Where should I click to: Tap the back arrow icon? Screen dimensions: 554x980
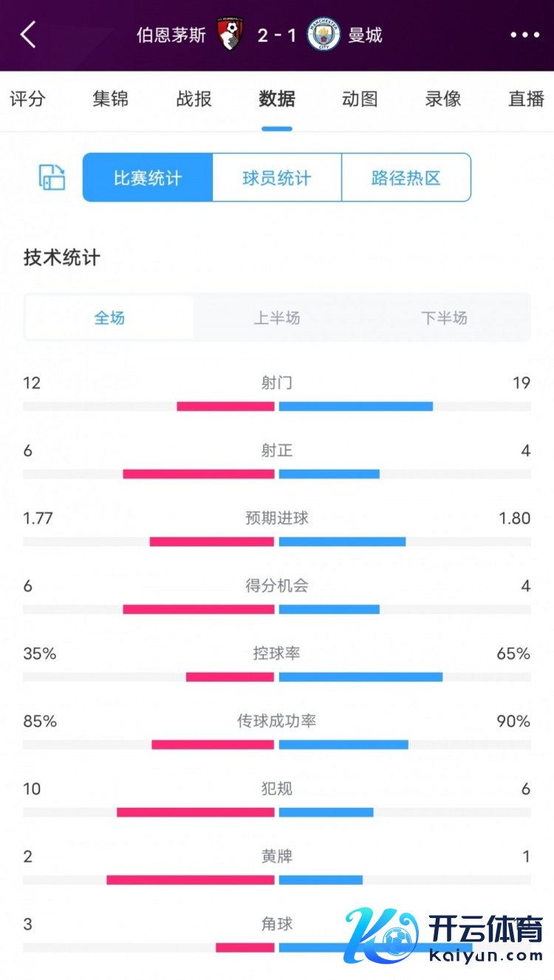pos(28,35)
